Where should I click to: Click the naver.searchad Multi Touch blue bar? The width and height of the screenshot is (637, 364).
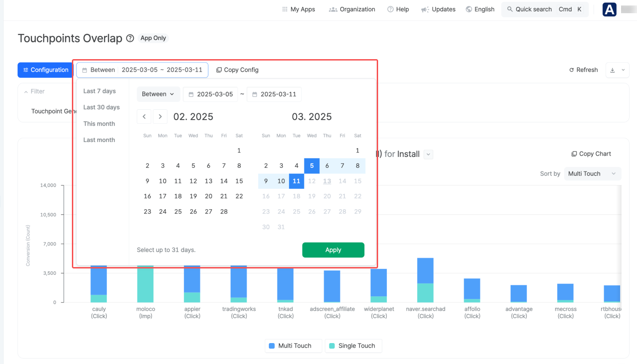425,271
